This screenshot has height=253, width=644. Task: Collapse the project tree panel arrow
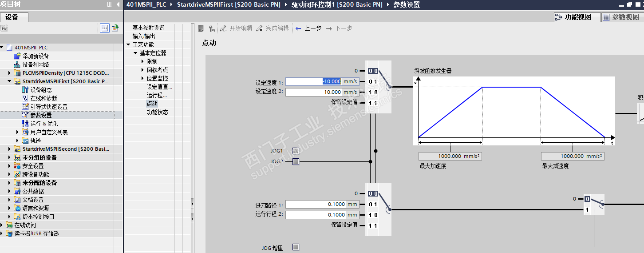[118, 4]
